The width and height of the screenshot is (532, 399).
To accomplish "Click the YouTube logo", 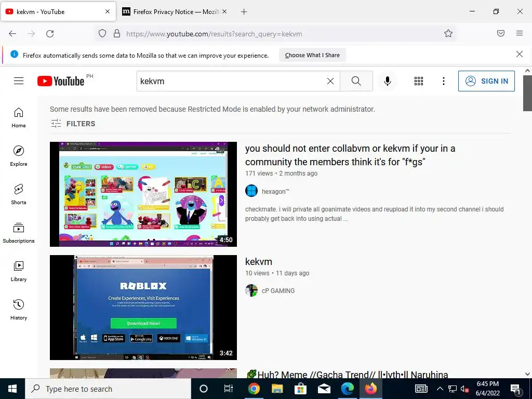I will [61, 81].
